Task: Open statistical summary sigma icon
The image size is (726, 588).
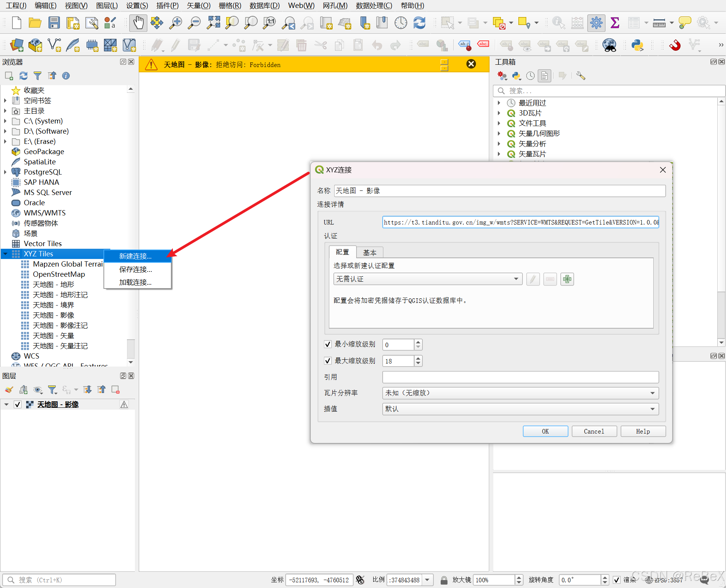Action: [615, 23]
